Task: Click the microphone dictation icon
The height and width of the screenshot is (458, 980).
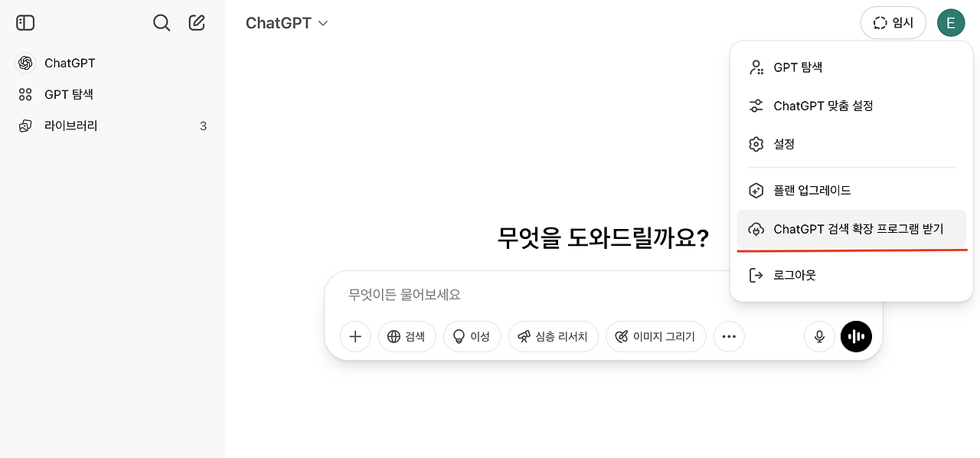Action: (818, 336)
